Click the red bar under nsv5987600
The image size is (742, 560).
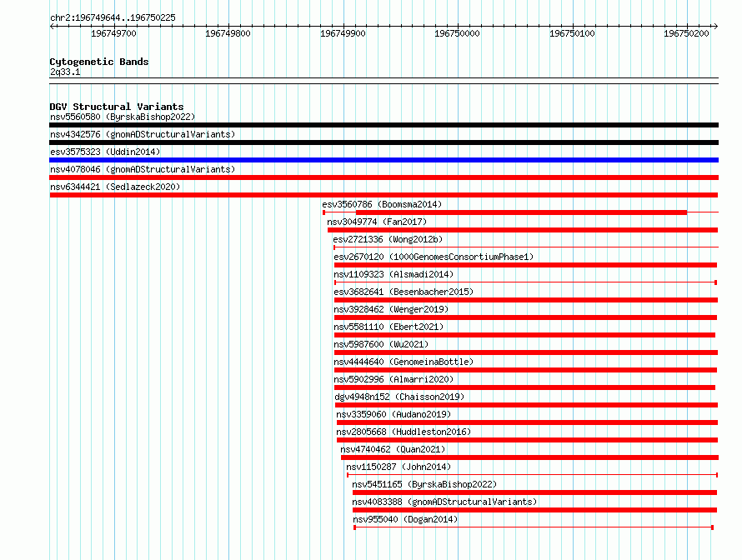pos(526,352)
